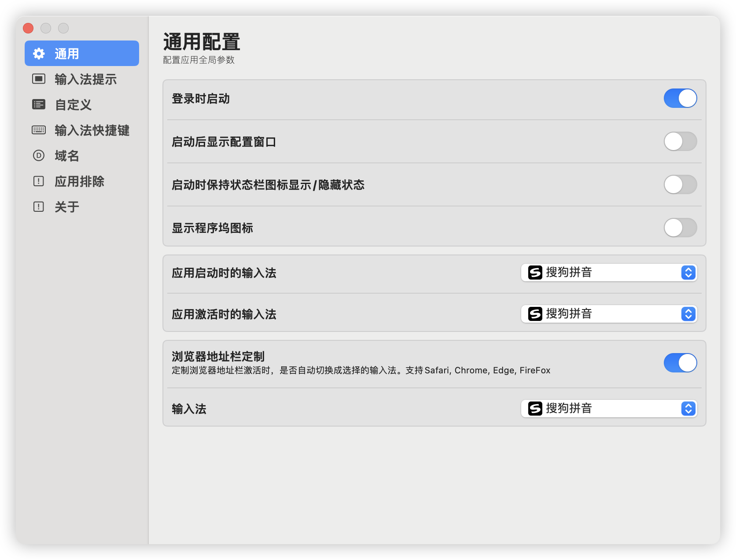
Task: Click the gear icon beside 通用
Action: [x=39, y=54]
